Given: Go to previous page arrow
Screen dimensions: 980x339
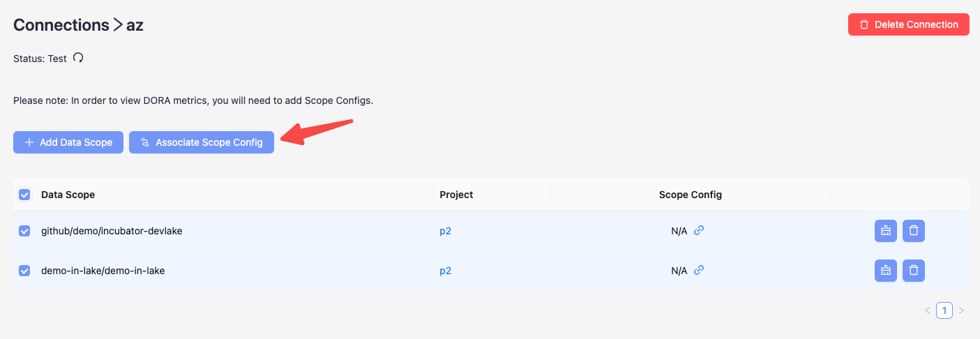Looking at the screenshot, I should coord(928,310).
